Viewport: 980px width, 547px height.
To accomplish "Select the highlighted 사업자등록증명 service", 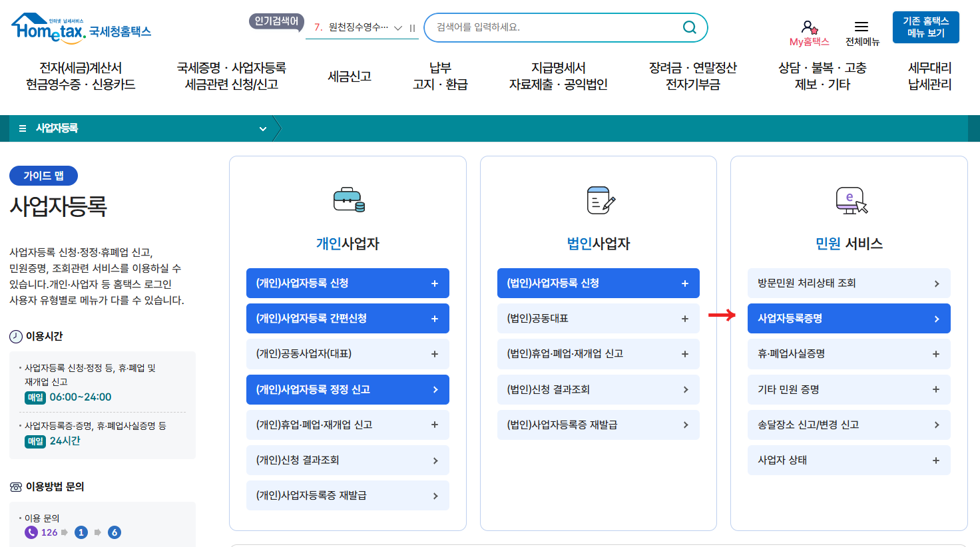I will (849, 318).
